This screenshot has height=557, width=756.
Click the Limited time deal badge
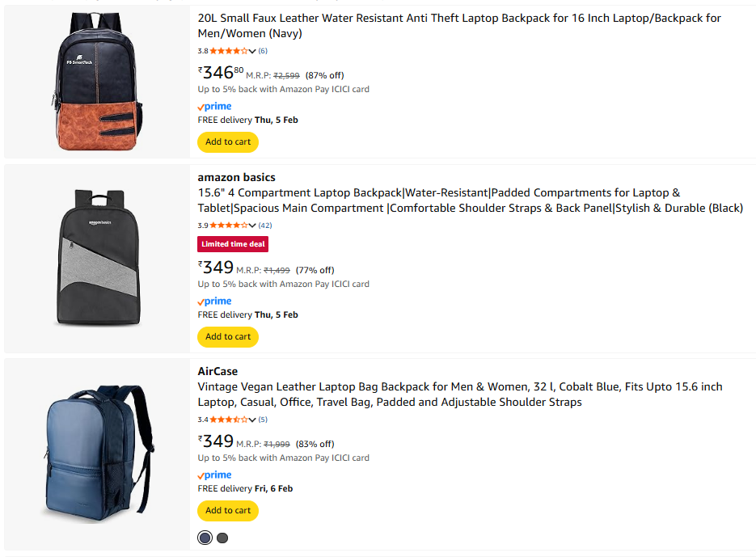pos(233,244)
